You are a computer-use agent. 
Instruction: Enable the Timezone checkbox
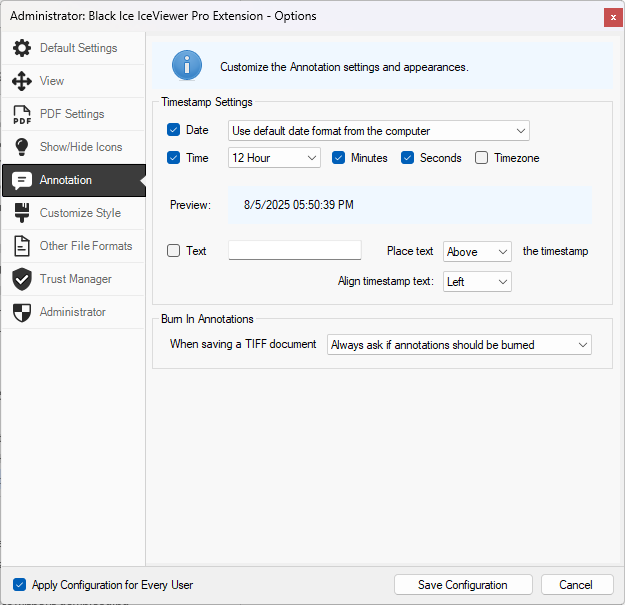482,158
